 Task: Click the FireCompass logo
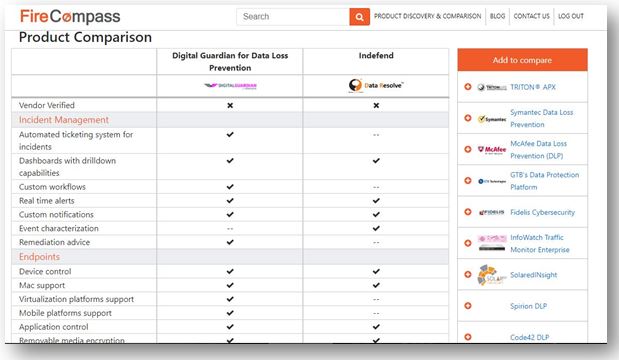tap(70, 17)
